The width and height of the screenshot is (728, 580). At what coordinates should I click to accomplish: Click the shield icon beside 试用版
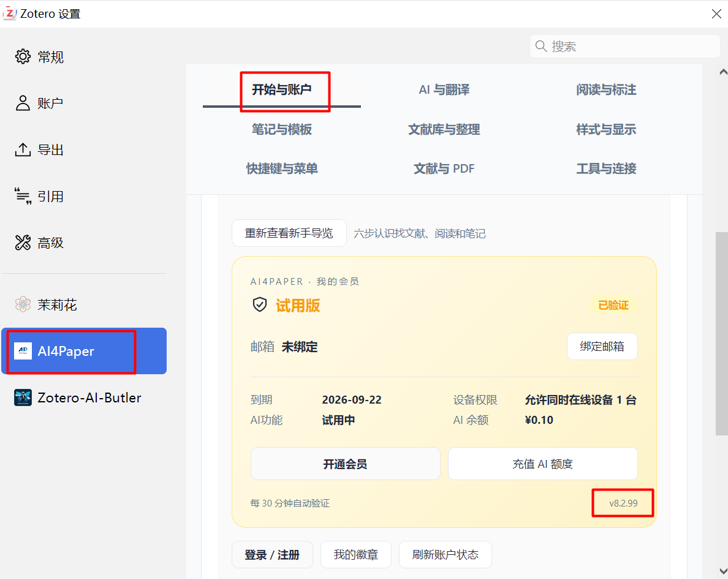[x=260, y=305]
